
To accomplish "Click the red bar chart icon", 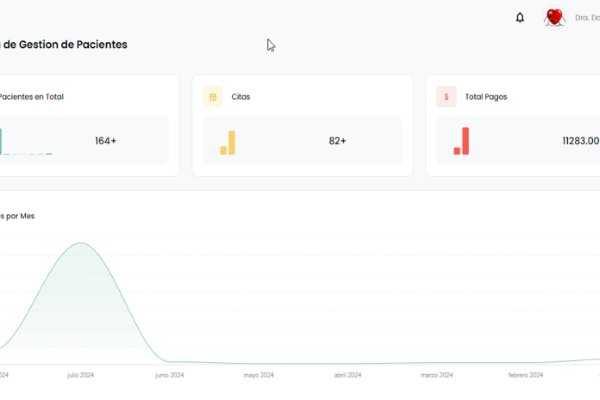I will click(461, 142).
